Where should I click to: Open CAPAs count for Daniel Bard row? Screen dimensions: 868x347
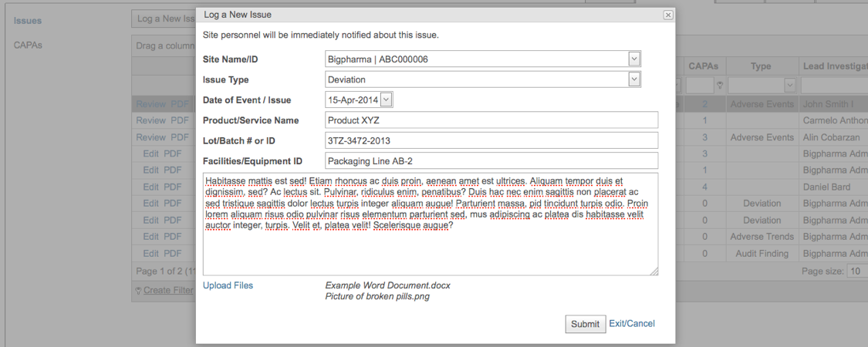[704, 187]
